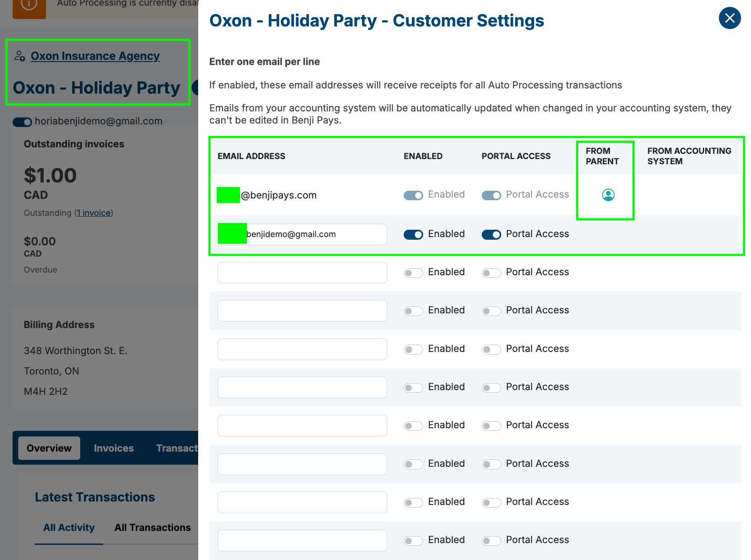Select the All Activity tab
This screenshot has height=560, width=751.
pos(69,527)
